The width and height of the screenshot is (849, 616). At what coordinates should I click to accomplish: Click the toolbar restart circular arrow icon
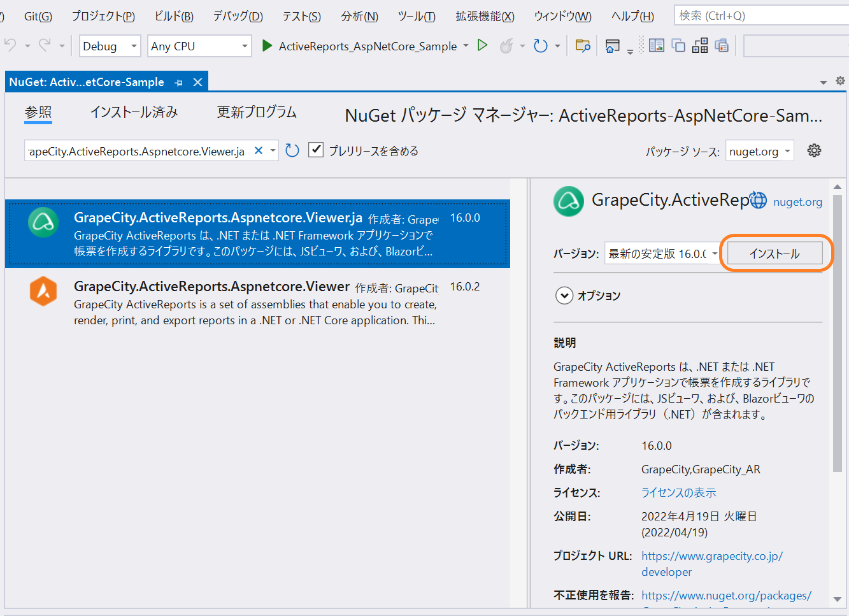coord(541,46)
